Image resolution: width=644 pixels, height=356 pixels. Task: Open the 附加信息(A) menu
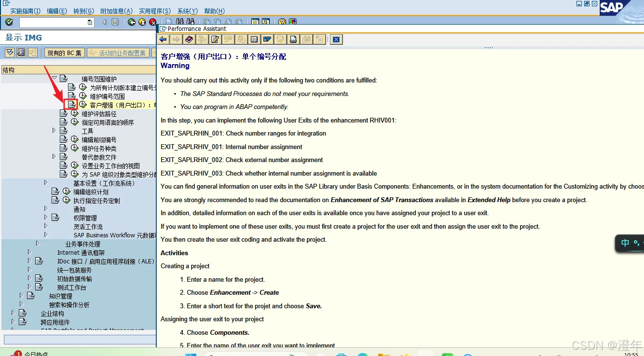click(116, 11)
